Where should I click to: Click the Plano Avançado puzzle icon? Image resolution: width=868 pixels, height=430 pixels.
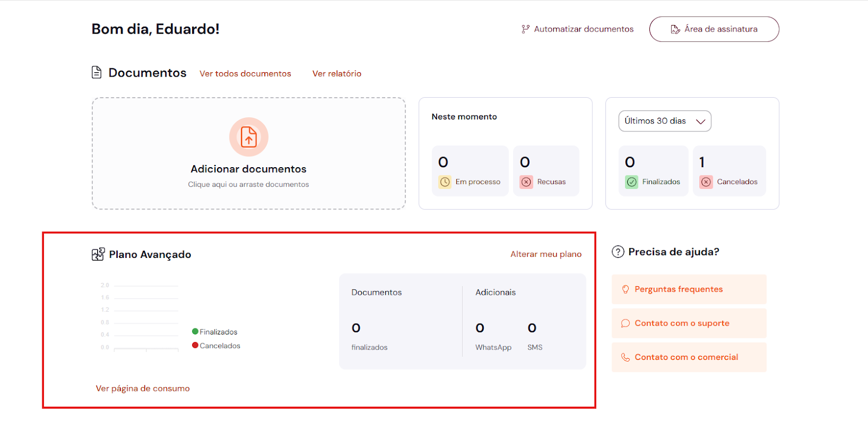98,254
